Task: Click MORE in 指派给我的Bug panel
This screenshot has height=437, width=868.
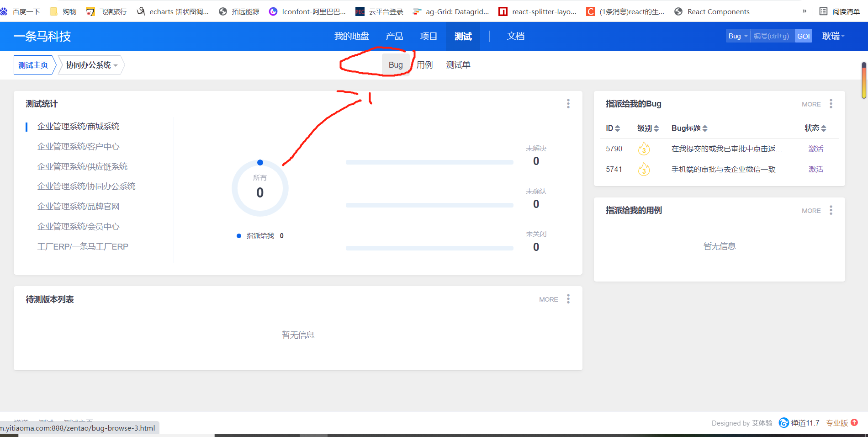Action: point(811,104)
